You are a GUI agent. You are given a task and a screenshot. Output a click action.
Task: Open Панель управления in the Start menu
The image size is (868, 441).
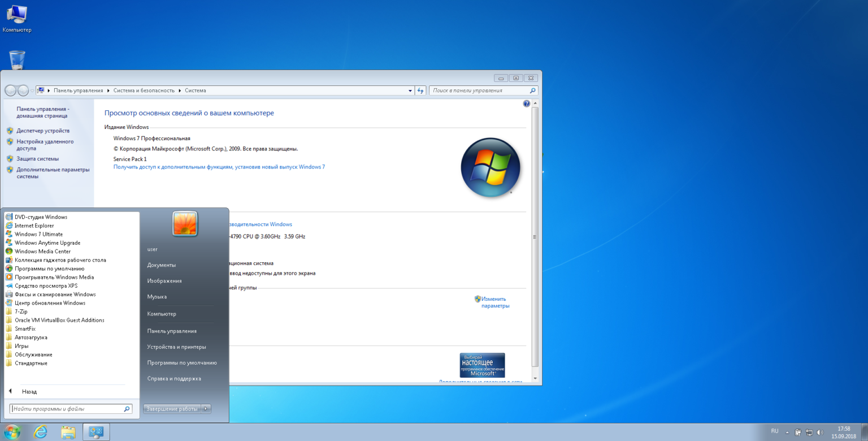point(172,331)
